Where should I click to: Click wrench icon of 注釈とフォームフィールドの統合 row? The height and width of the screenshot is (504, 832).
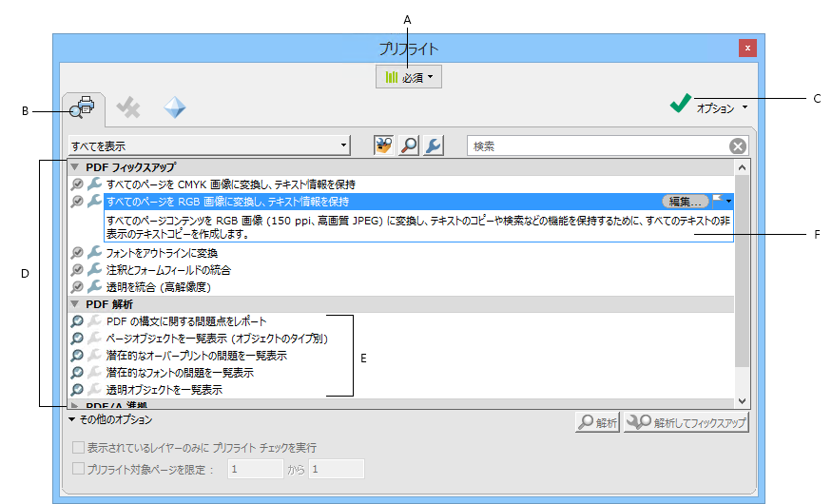[x=94, y=269]
